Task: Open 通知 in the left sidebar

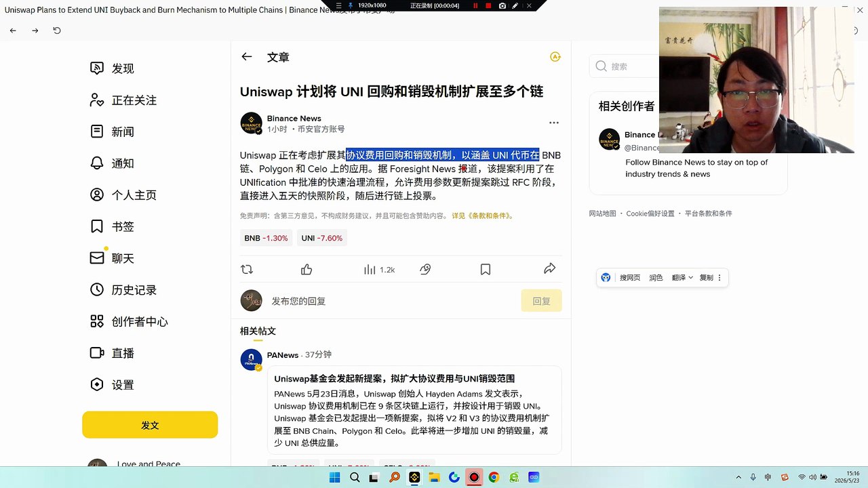Action: point(113,163)
